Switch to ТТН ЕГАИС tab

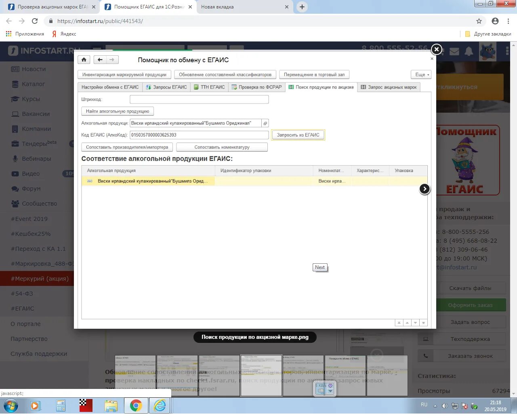pyautogui.click(x=209, y=87)
